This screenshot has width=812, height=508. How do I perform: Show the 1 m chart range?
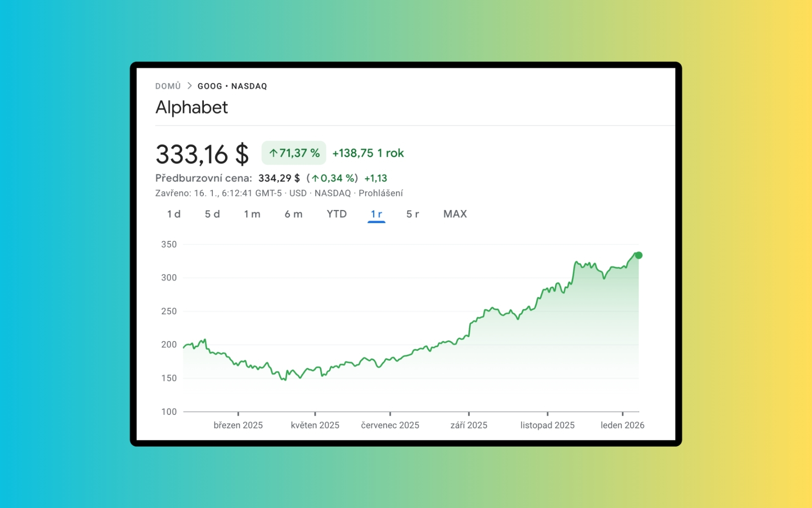click(252, 214)
